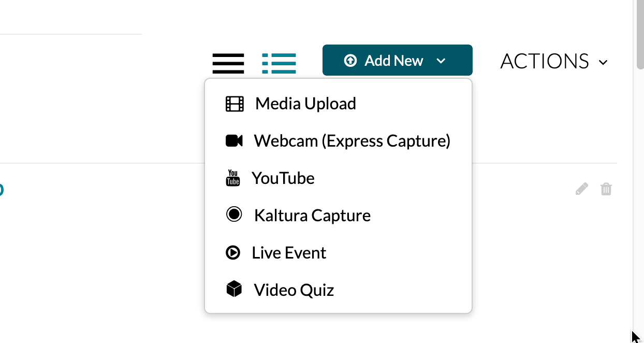The width and height of the screenshot is (644, 343).
Task: Click the Kaltura Capture record icon
Action: [234, 215]
